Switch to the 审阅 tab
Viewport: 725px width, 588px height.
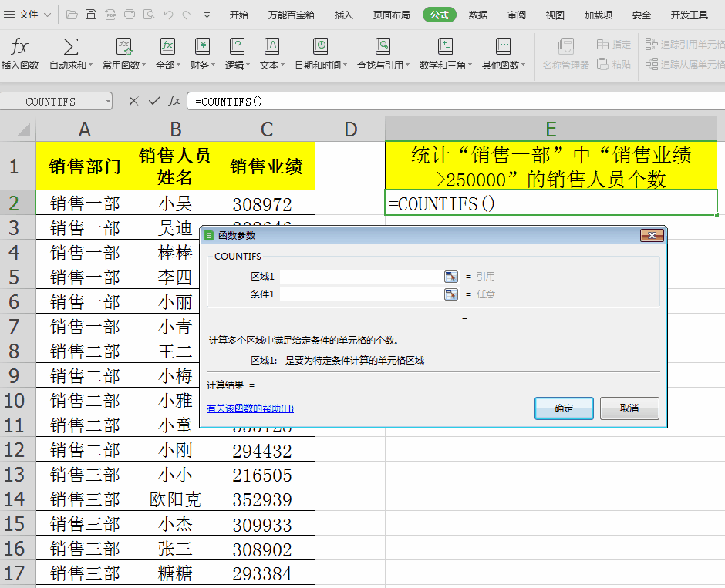tap(517, 15)
